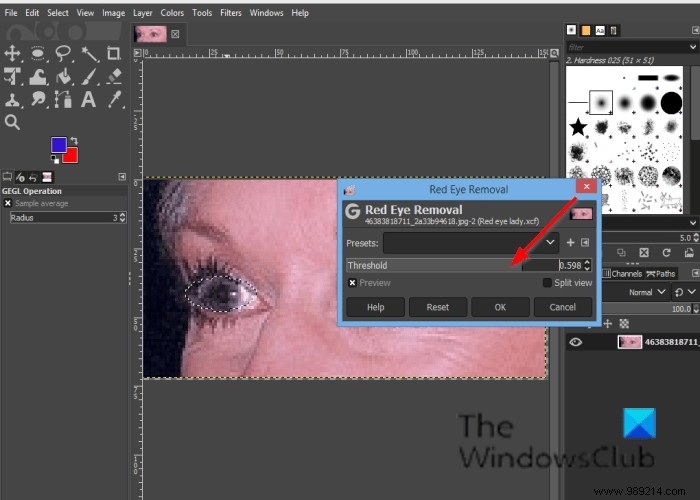
Task: Lock position and size of layer
Action: point(608,324)
